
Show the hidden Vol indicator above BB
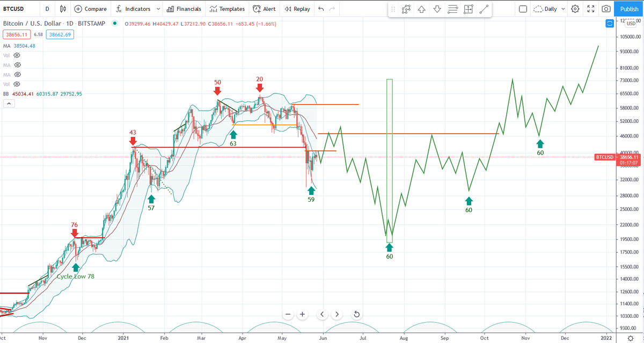point(17,84)
